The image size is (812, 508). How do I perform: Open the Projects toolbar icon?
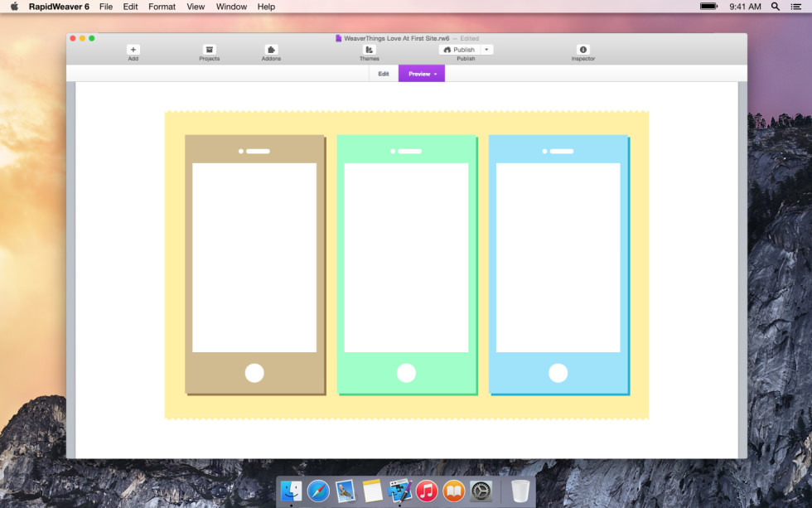click(x=209, y=50)
